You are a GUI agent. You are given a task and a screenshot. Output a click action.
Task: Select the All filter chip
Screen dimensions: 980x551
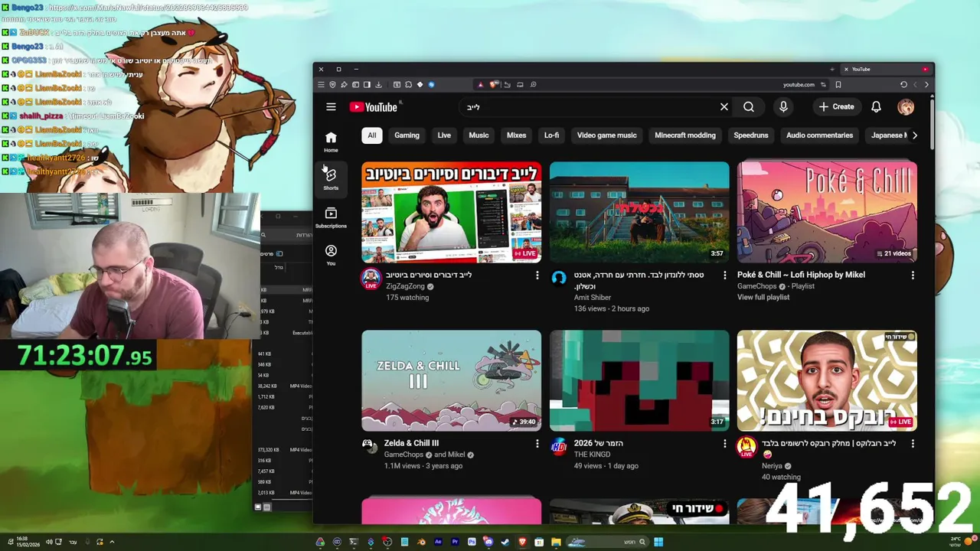pos(371,135)
